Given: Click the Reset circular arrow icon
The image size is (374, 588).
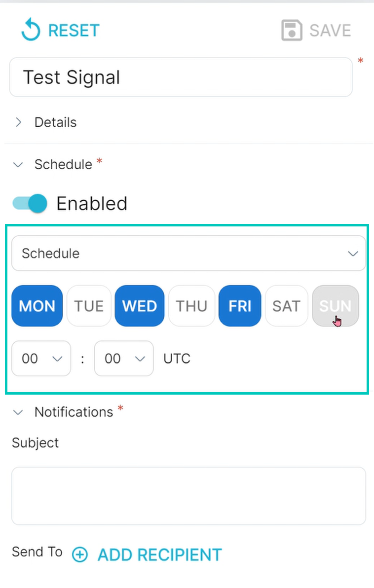Looking at the screenshot, I should [31, 30].
